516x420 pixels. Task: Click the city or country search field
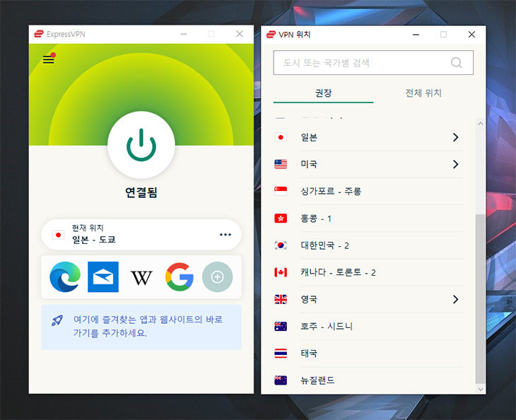click(x=373, y=62)
